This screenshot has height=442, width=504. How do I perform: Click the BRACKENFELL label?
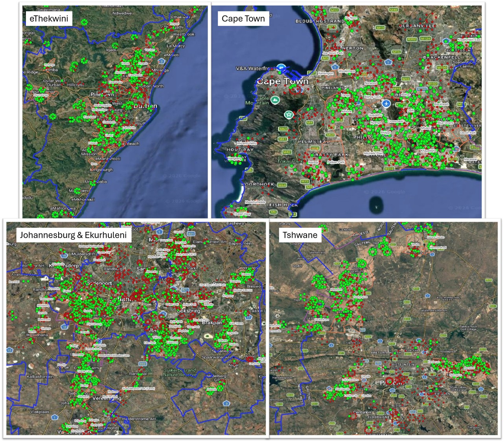pyautogui.click(x=442, y=57)
